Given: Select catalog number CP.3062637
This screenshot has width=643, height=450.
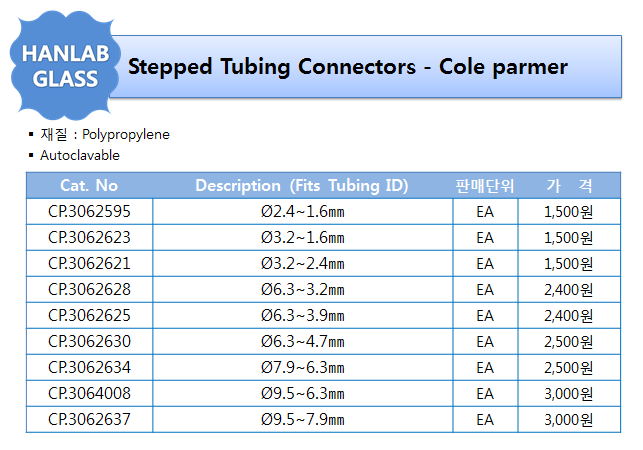Looking at the screenshot, I should pos(89,419).
